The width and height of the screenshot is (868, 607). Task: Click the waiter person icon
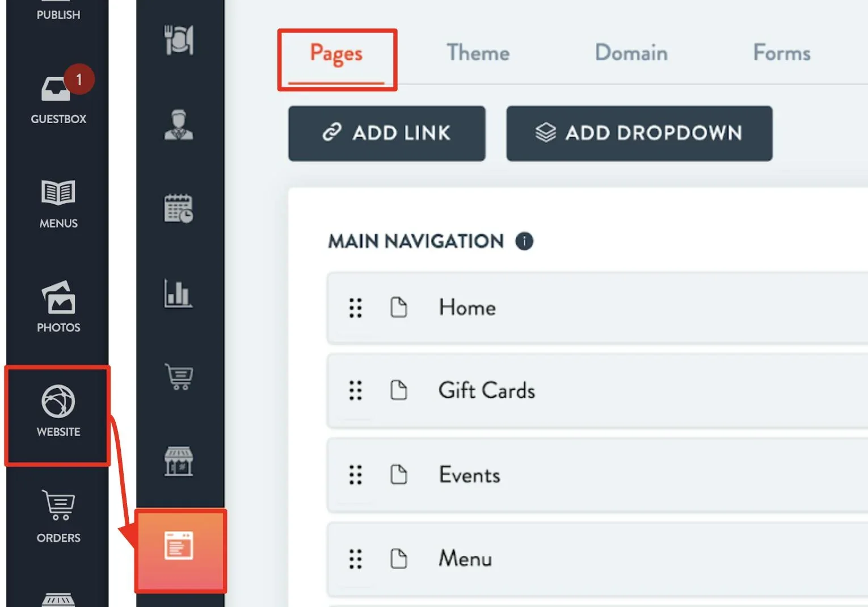click(x=179, y=124)
